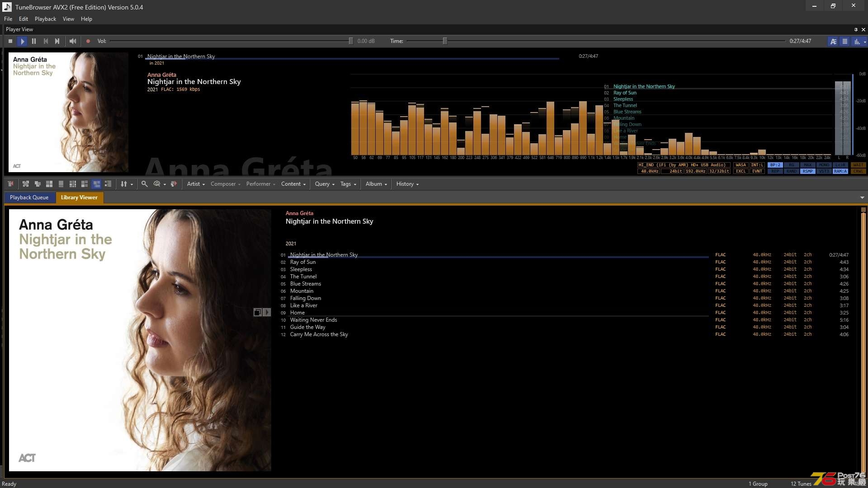This screenshot has width=868, height=488.
Task: Show the track list view icon
Action: (x=844, y=41)
